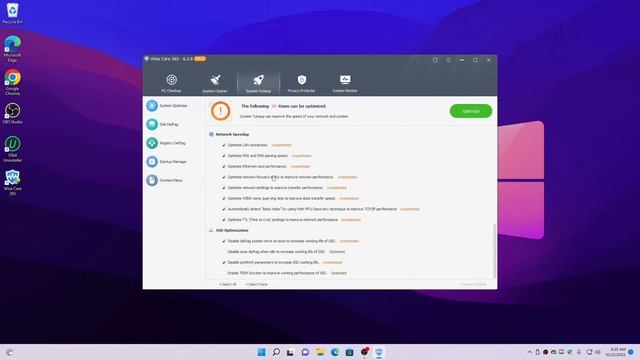Click the Select None link
The width and height of the screenshot is (640, 360).
[x=256, y=284]
